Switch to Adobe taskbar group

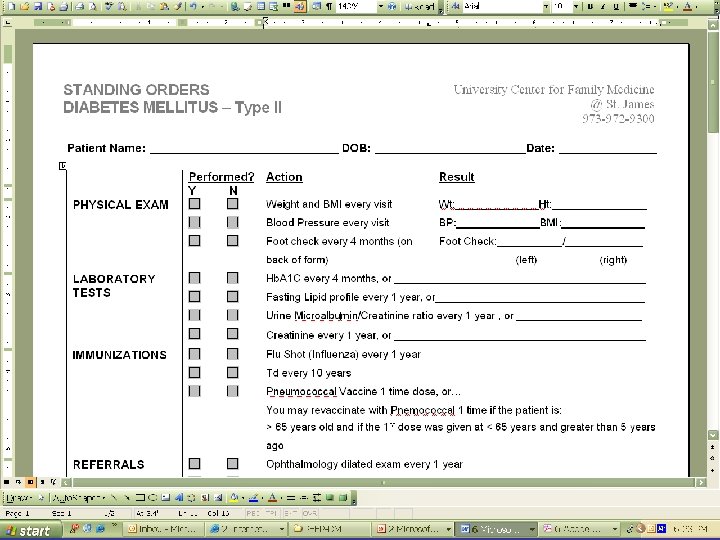(x=578, y=529)
